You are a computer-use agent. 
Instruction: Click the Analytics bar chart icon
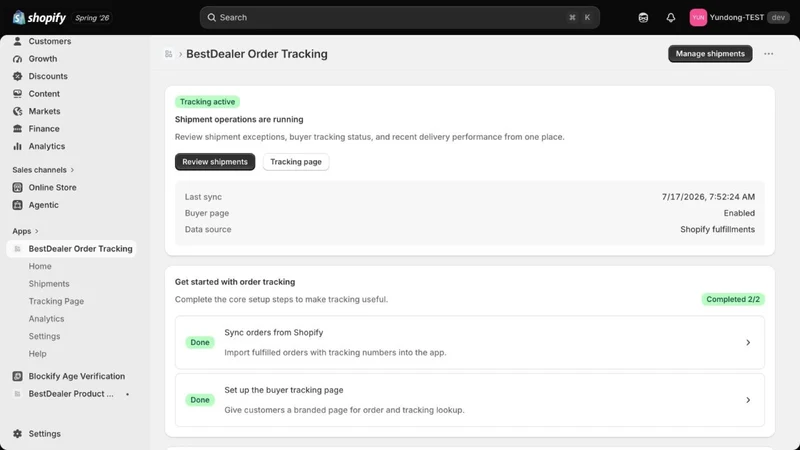tap(17, 146)
